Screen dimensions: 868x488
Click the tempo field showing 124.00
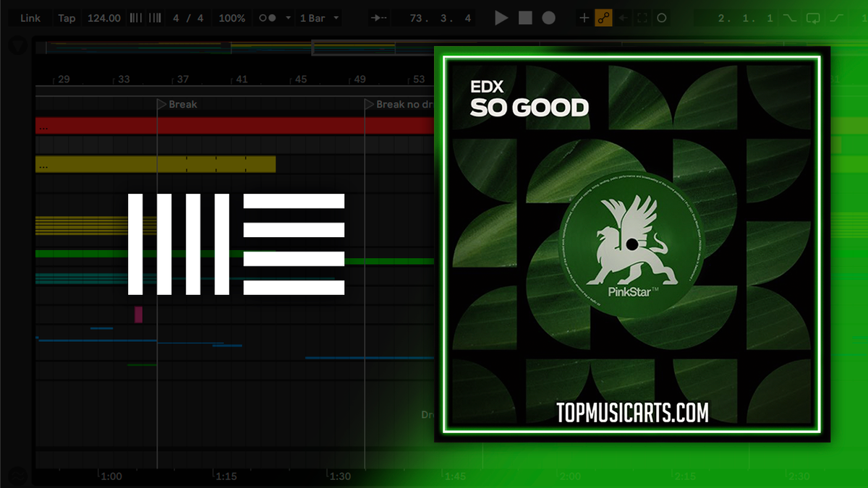click(103, 17)
